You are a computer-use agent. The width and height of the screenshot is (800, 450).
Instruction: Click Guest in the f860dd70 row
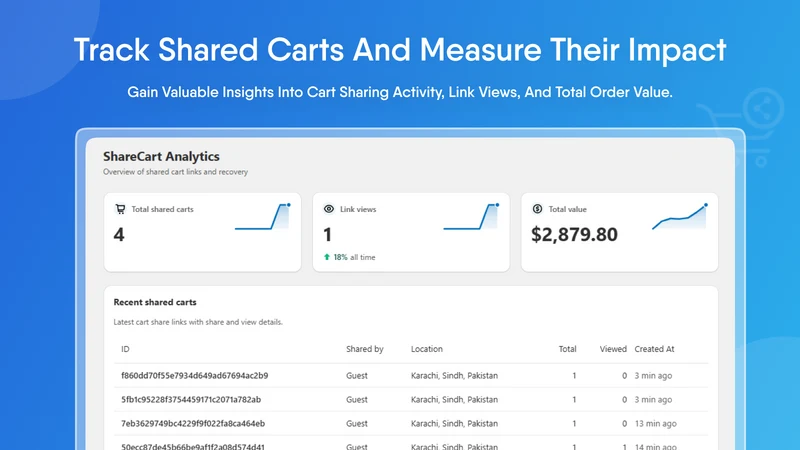click(x=357, y=376)
